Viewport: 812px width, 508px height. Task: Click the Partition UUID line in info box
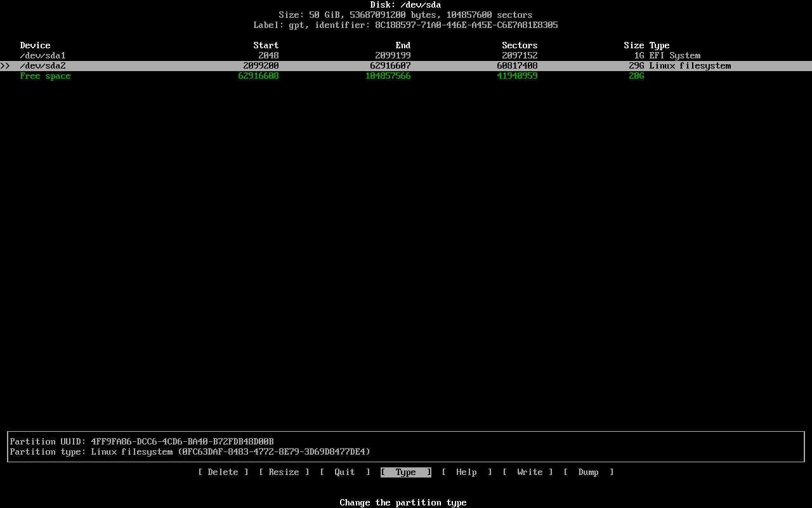click(141, 441)
